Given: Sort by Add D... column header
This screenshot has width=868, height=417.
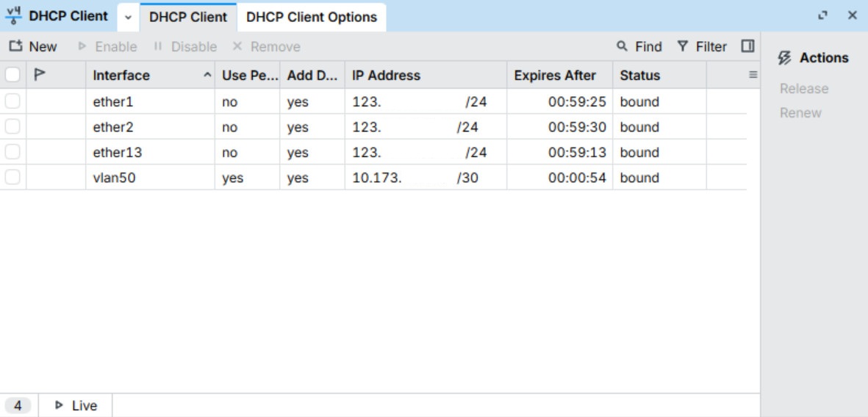Looking at the screenshot, I should coord(312,75).
